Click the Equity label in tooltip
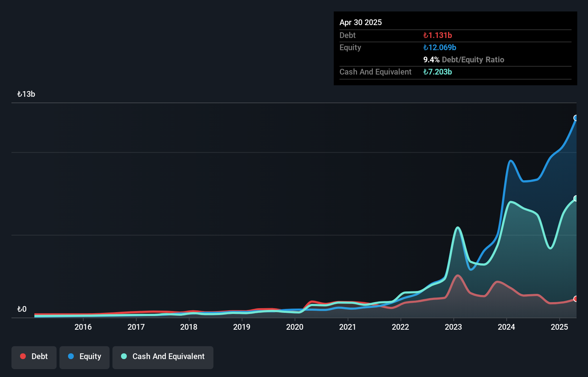 [350, 47]
